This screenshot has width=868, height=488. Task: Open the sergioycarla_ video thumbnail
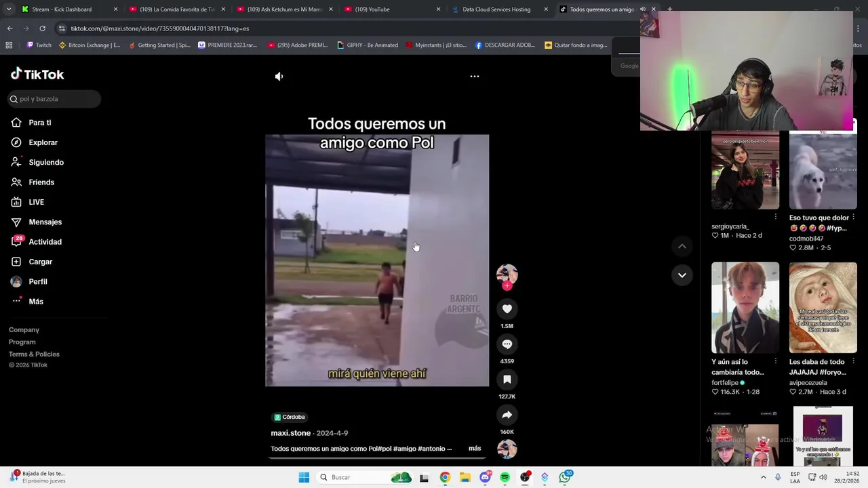pyautogui.click(x=745, y=170)
